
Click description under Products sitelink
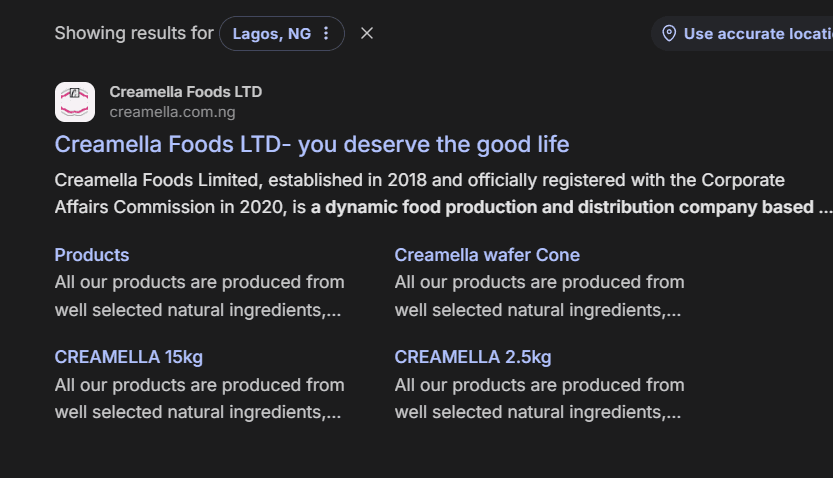tap(199, 296)
